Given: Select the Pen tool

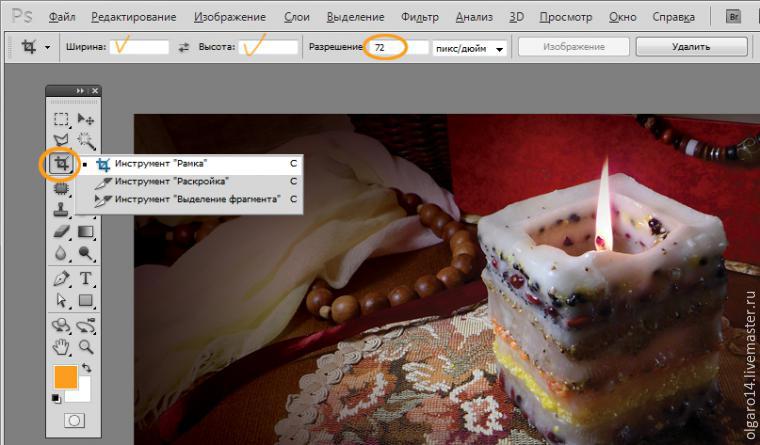Looking at the screenshot, I should (61, 277).
